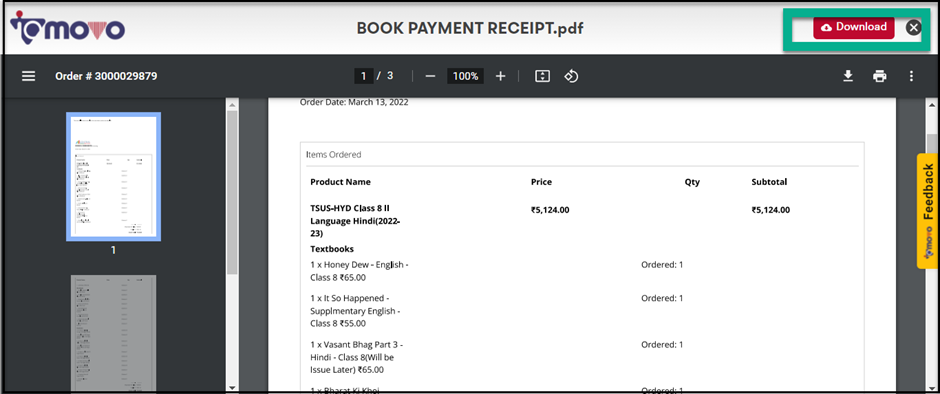The image size is (940, 394).
Task: Click the thumbnail panel scroll down arrow
Action: click(x=232, y=387)
